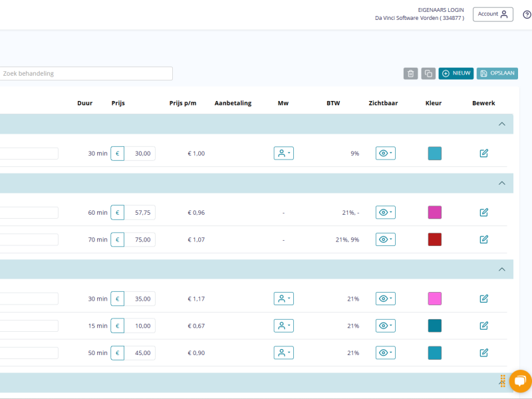Click the '€ 0,67' price per minute
This screenshot has height=399, width=532.
(x=196, y=326)
